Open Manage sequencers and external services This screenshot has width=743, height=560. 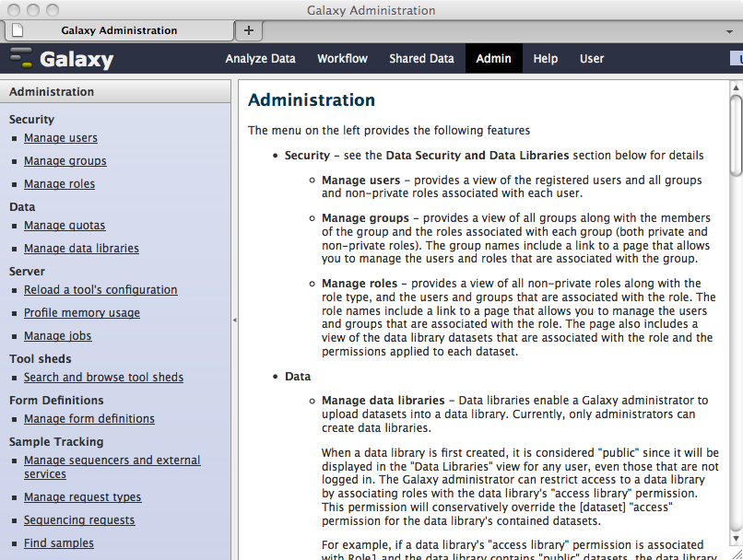click(x=112, y=467)
